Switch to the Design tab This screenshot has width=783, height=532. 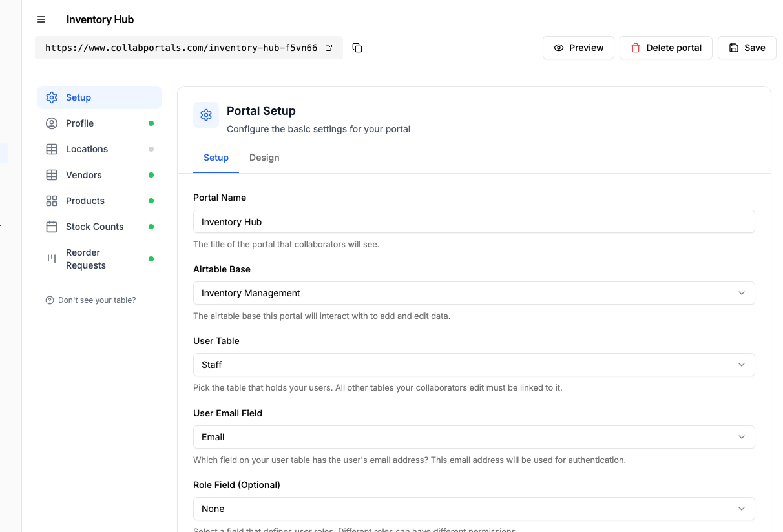[264, 158]
